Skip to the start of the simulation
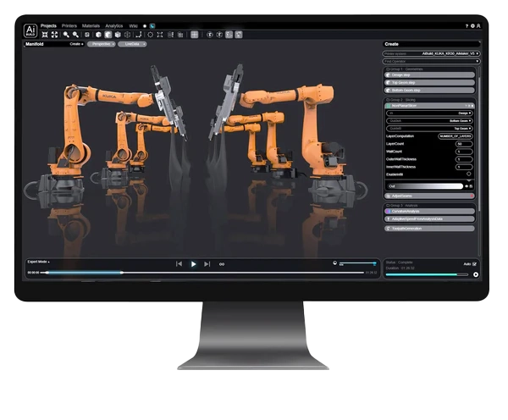 (179, 264)
